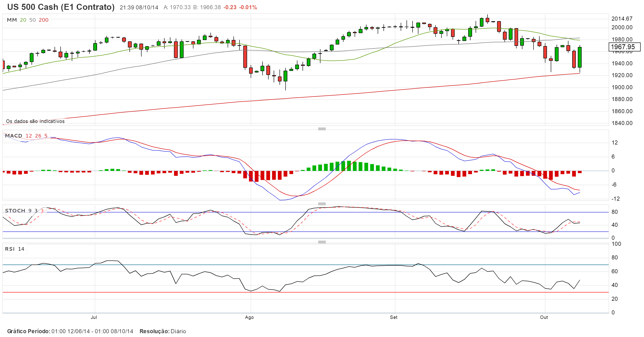Click the drag handle above the RSI panel
The width and height of the screenshot is (644, 337).
click(322, 242)
